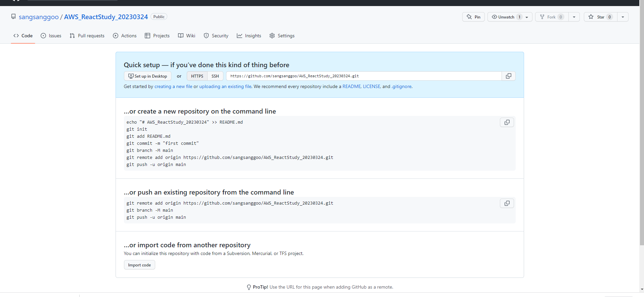The width and height of the screenshot is (644, 297).
Task: Open the Security tab
Action: click(x=216, y=36)
